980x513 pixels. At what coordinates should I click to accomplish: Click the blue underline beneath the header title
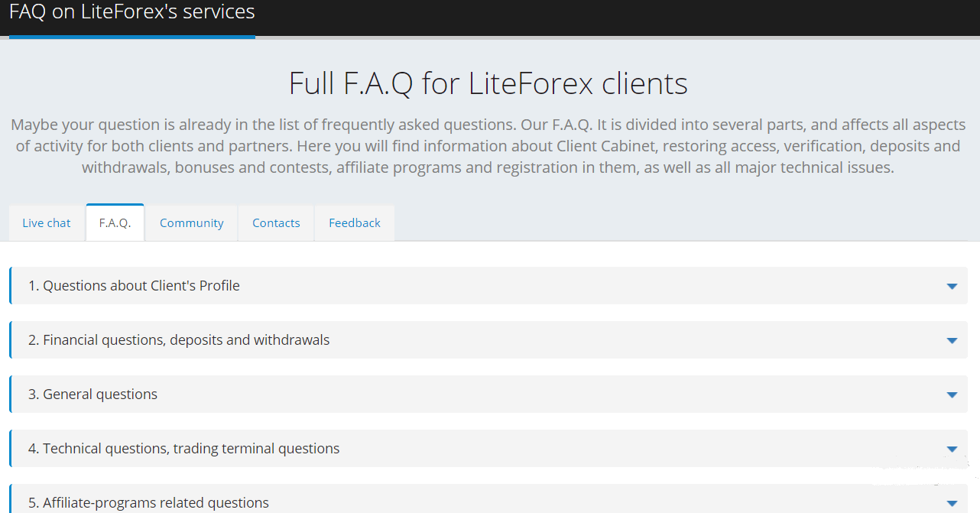pos(131,37)
